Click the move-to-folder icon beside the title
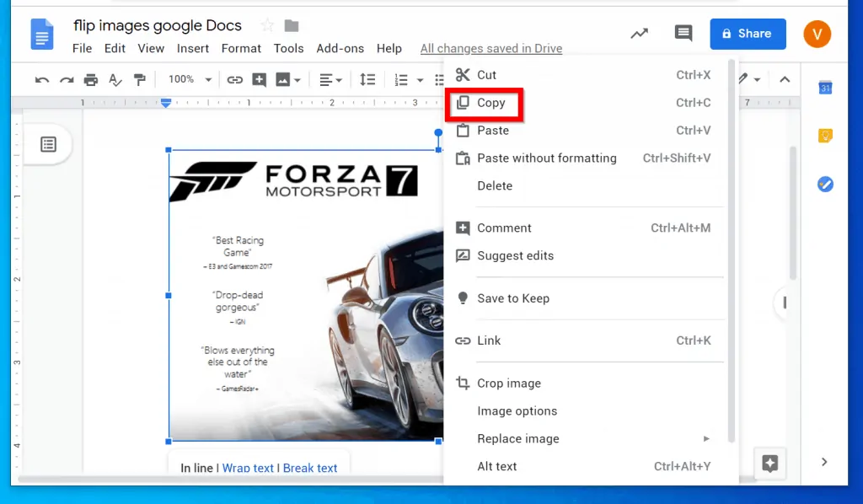 point(292,25)
